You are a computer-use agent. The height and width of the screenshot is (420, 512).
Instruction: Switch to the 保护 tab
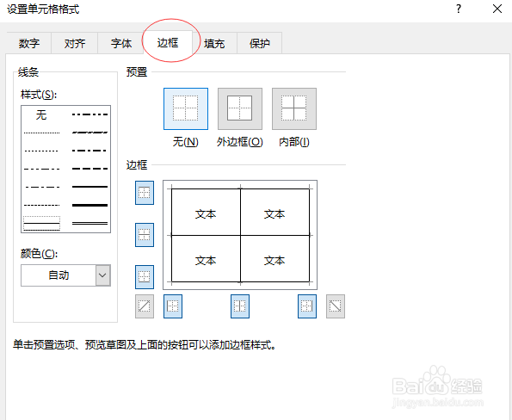[260, 43]
